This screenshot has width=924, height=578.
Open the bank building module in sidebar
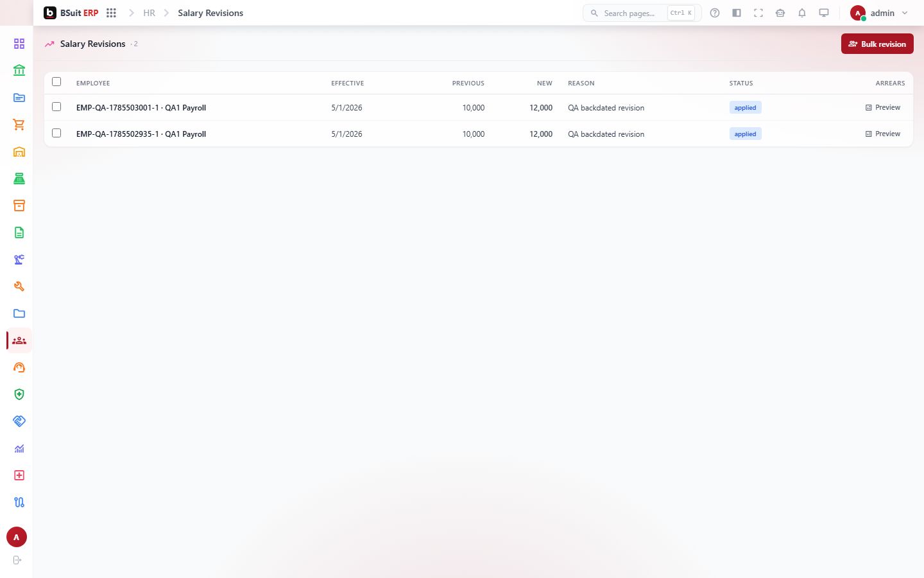[x=19, y=71]
